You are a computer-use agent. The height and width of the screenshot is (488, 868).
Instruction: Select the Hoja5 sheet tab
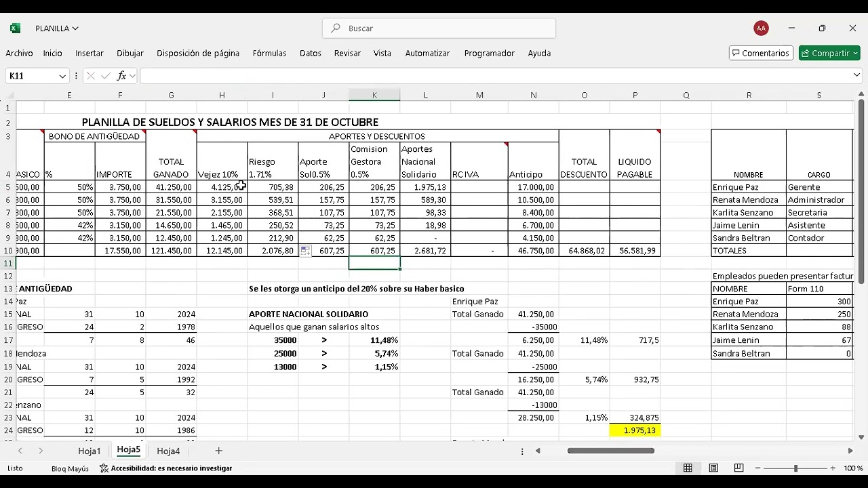[129, 450]
